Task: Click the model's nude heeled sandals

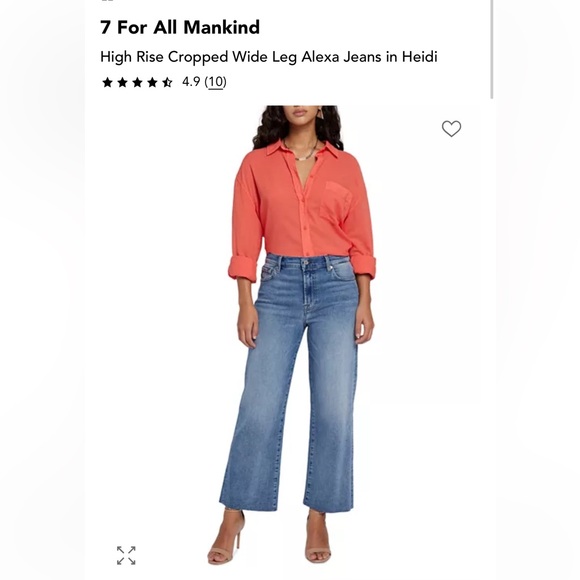Action: point(270,538)
